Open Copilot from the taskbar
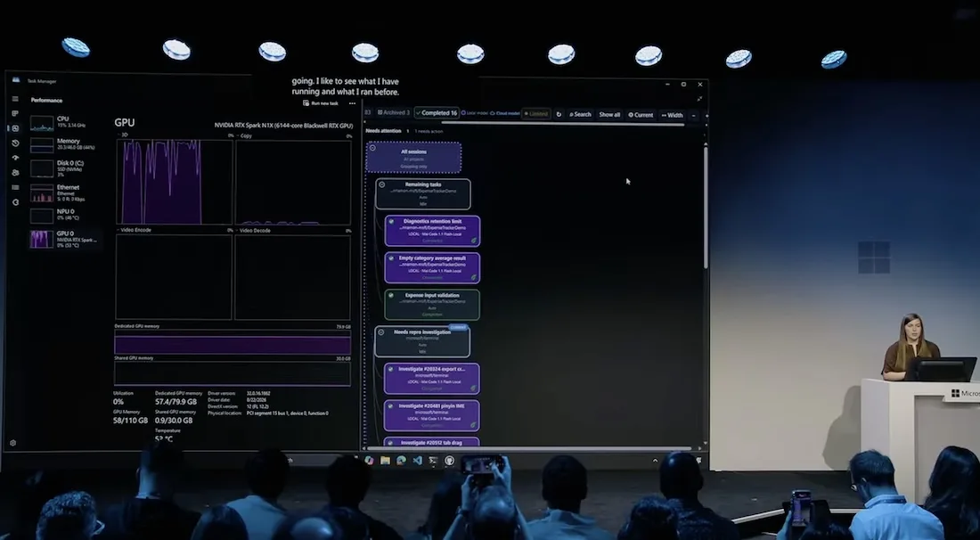The height and width of the screenshot is (540, 980). pyautogui.click(x=369, y=461)
